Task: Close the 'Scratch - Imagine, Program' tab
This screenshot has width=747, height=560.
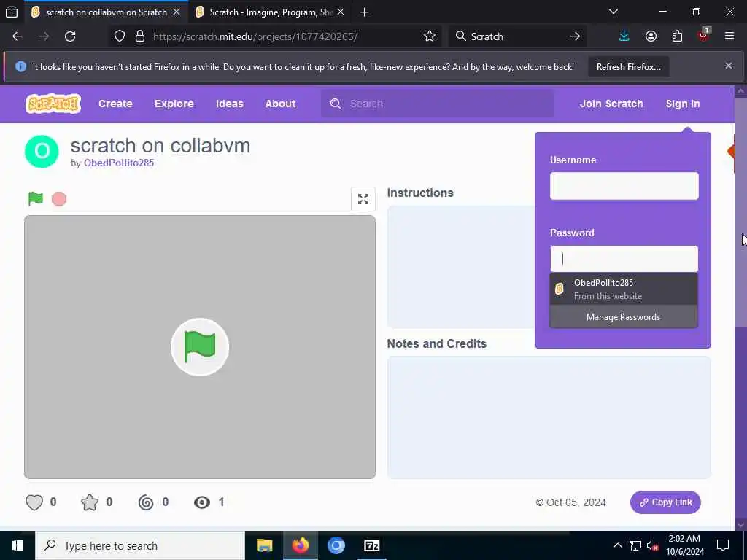Action: pos(341,12)
